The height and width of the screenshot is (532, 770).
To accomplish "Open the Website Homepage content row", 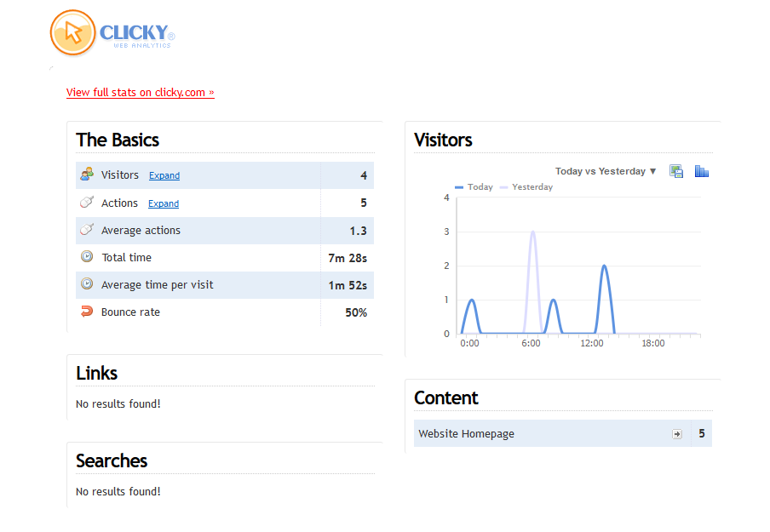I will point(563,433).
